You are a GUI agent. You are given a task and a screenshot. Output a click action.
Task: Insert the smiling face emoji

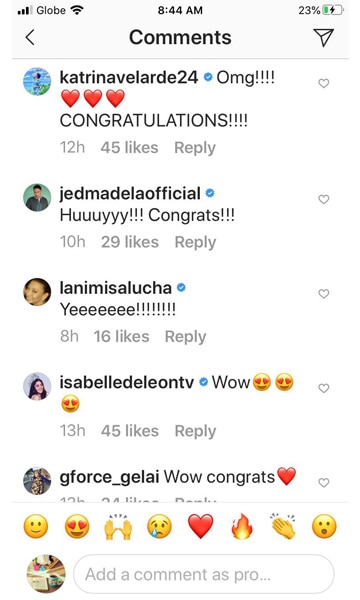36,526
